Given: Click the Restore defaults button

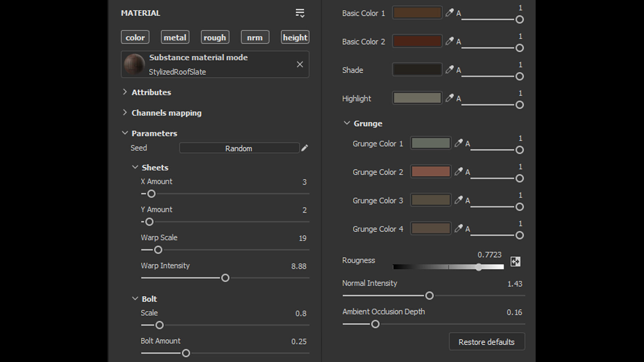Looking at the screenshot, I should tap(486, 342).
